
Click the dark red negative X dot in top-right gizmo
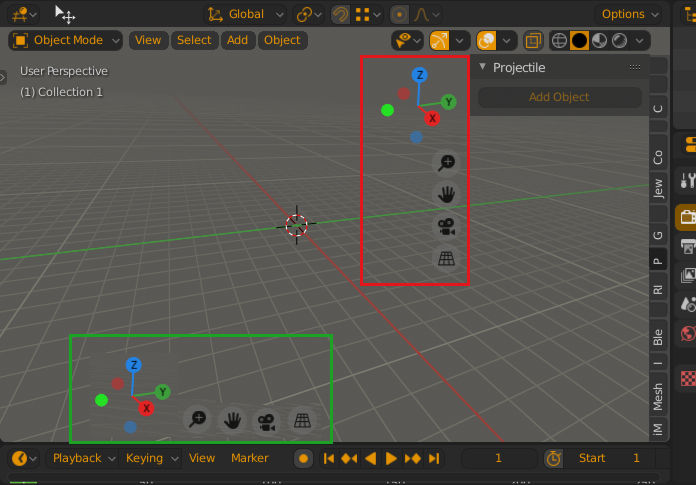click(x=403, y=94)
